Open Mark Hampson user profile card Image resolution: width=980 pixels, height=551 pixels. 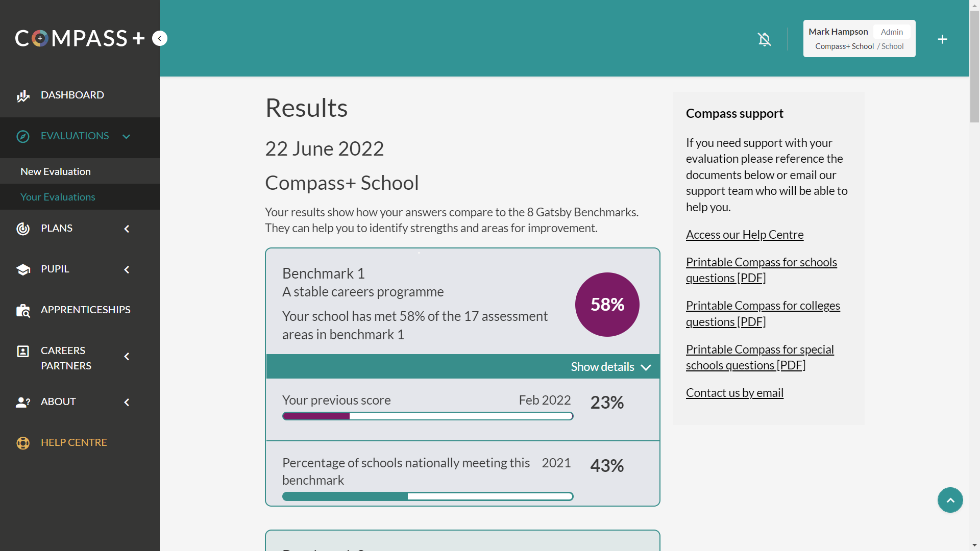(859, 39)
